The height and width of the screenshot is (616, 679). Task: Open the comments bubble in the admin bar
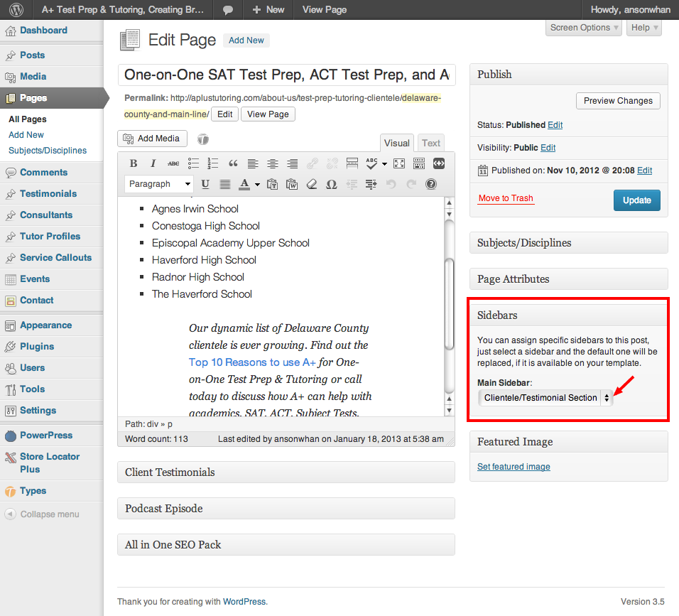[228, 10]
